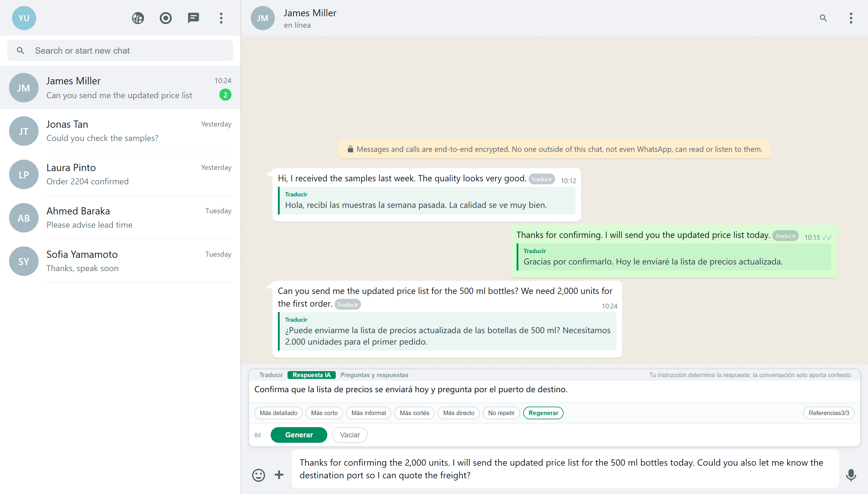Open the Referencias3/3 selector

tap(829, 413)
